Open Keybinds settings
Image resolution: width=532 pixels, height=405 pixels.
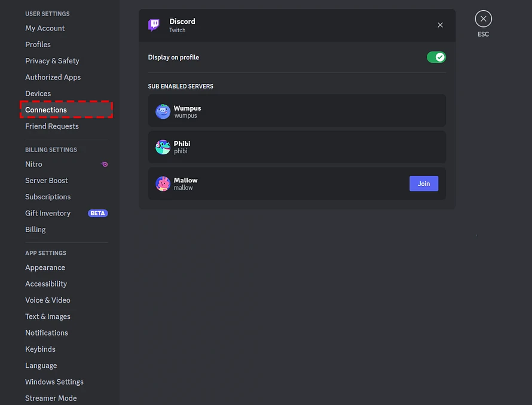[x=40, y=349]
